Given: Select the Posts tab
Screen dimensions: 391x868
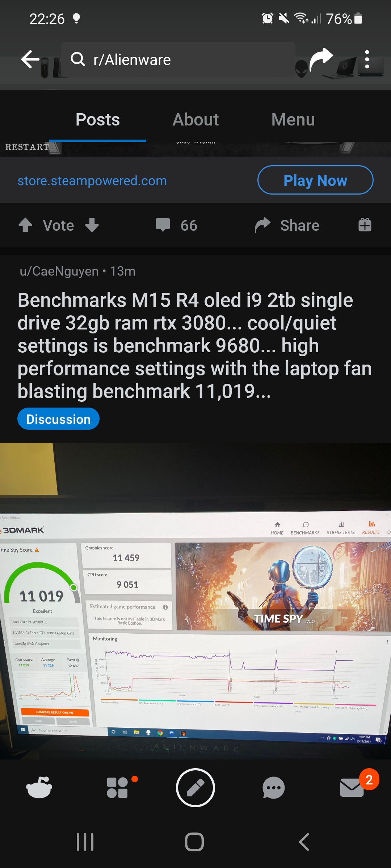Looking at the screenshot, I should [x=98, y=120].
